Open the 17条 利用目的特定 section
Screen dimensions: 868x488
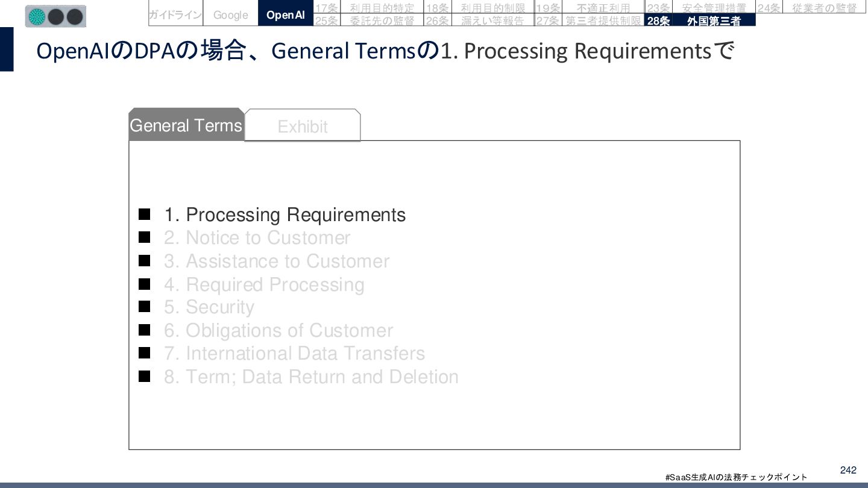368,8
